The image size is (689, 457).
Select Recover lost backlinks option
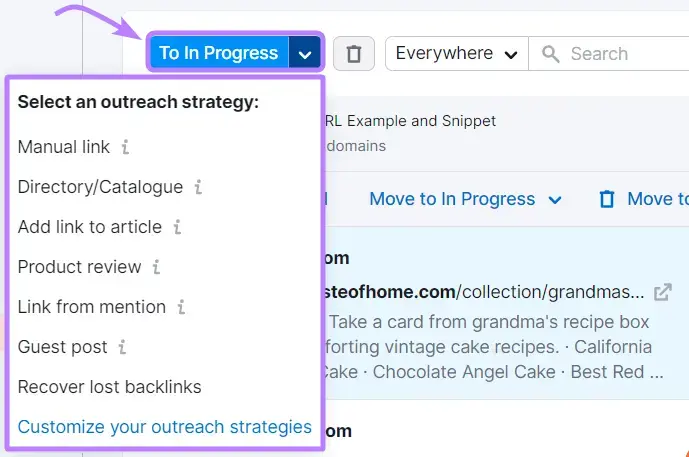click(109, 387)
